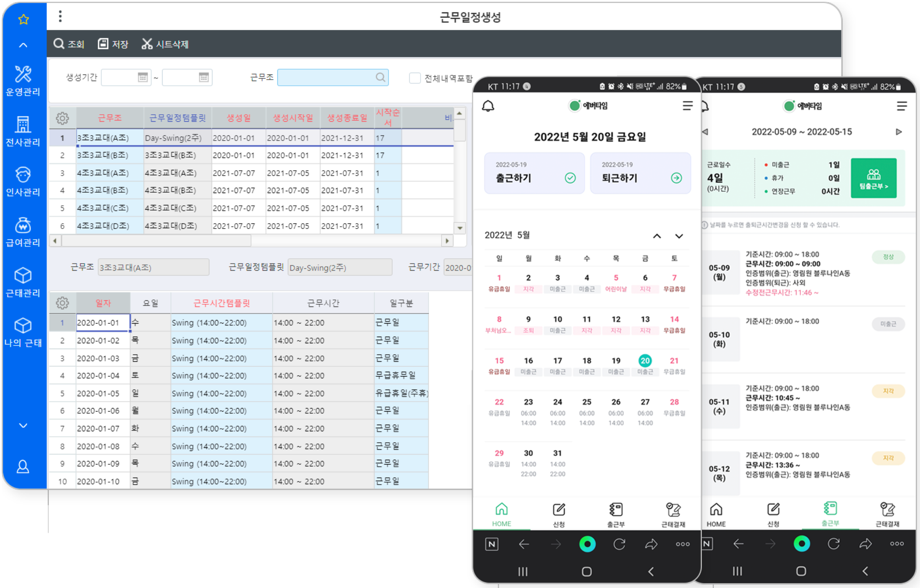Open 인사관리 in the sidebar

(x=23, y=181)
